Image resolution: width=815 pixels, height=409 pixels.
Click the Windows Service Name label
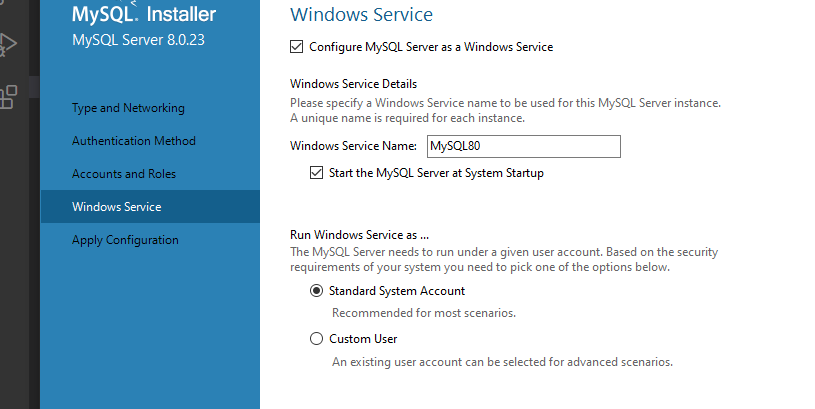pyautogui.click(x=353, y=146)
